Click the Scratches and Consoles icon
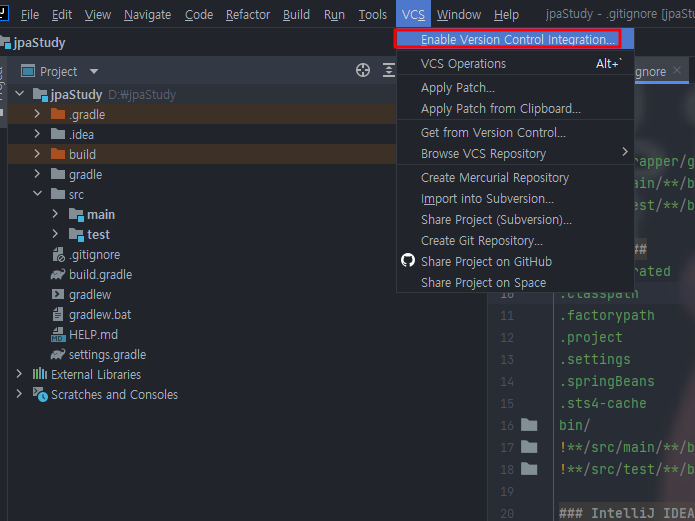This screenshot has height=521, width=695. click(40, 394)
